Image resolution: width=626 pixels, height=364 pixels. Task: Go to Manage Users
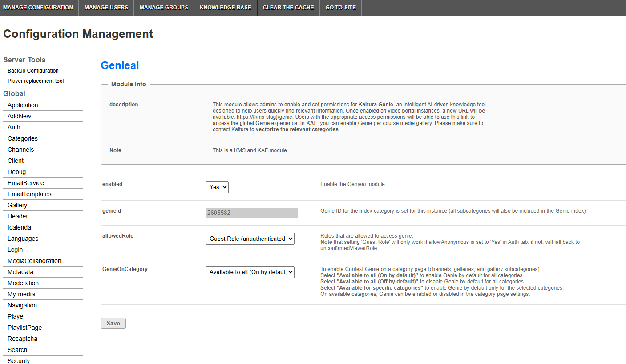click(x=106, y=8)
